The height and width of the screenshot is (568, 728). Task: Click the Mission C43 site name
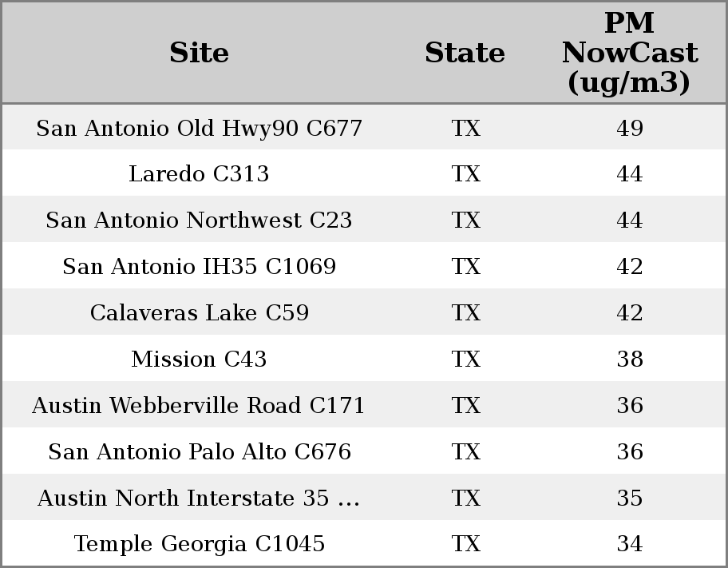[x=199, y=359]
